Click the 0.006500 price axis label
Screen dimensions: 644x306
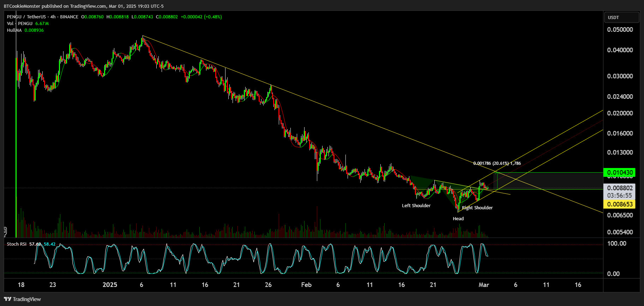[620, 215]
